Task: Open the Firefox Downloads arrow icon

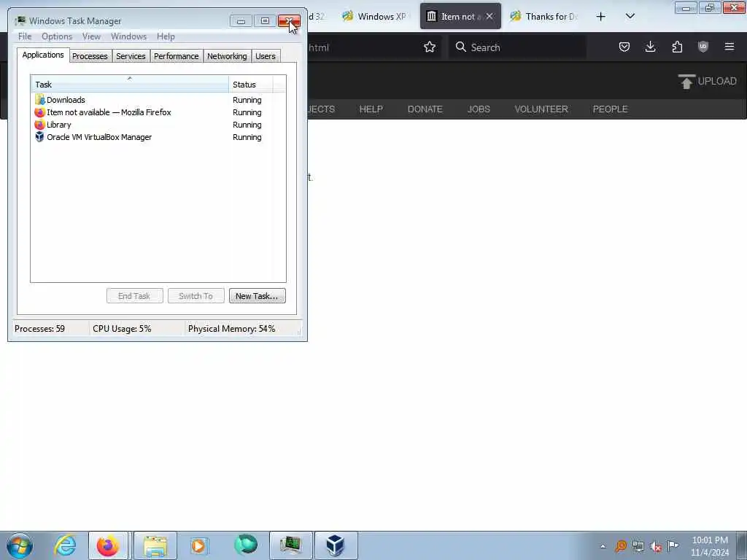Action: pos(650,47)
